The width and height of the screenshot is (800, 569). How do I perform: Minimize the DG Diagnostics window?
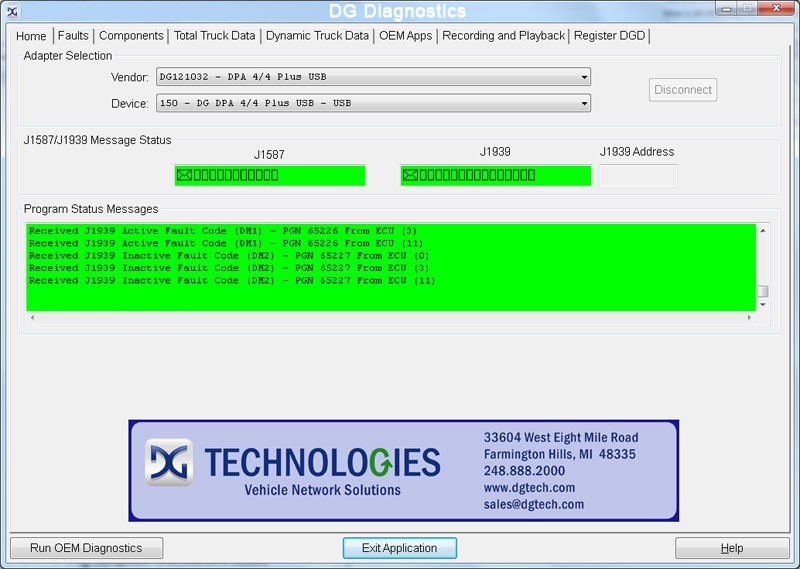[727, 9]
